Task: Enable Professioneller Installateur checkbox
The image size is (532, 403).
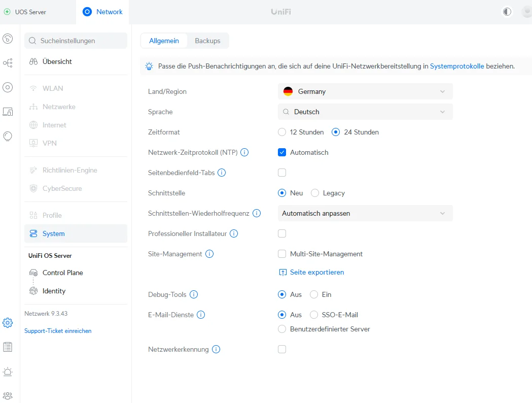Action: tap(282, 233)
